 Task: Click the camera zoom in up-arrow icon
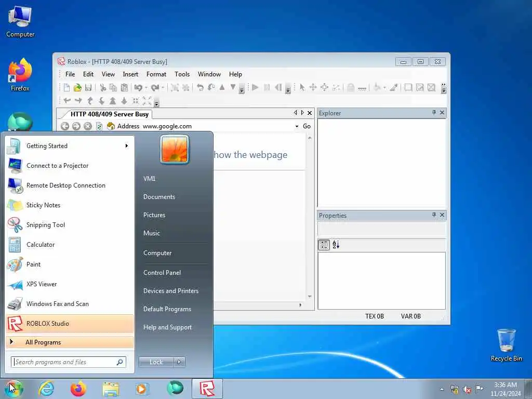113,100
